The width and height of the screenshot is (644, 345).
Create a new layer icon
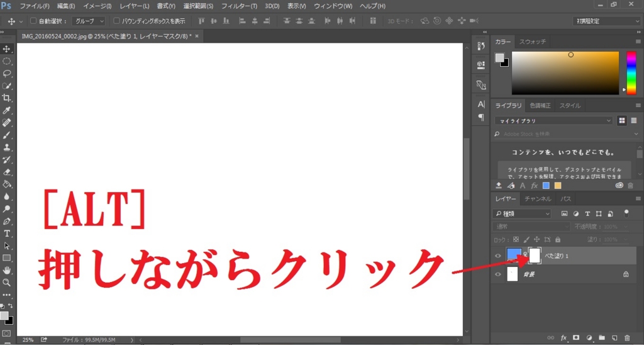614,337
